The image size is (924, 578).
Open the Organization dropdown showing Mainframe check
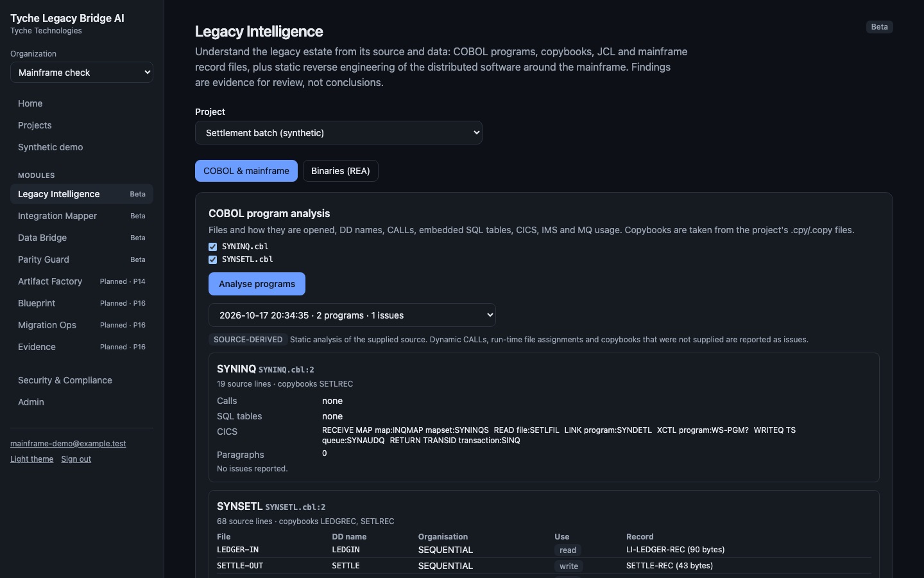coord(81,73)
